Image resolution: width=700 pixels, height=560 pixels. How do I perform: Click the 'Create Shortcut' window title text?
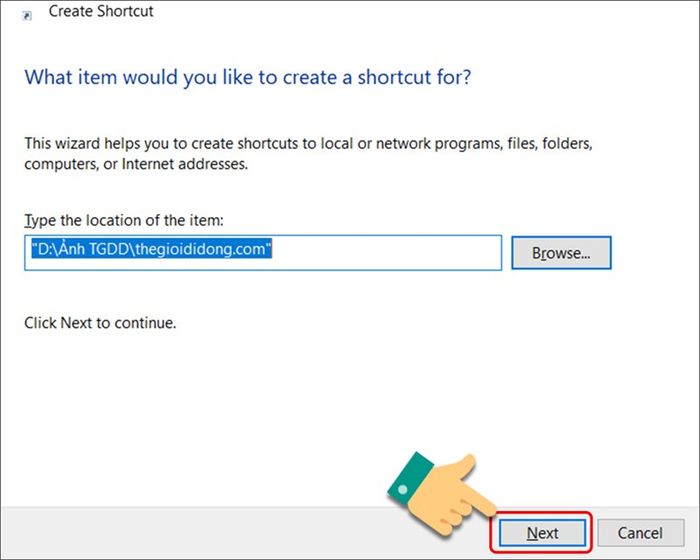pos(101,12)
